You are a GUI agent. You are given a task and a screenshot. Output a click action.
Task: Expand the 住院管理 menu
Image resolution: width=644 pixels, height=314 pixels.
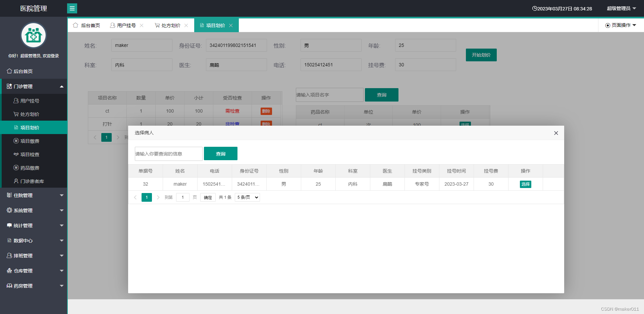[x=34, y=195]
